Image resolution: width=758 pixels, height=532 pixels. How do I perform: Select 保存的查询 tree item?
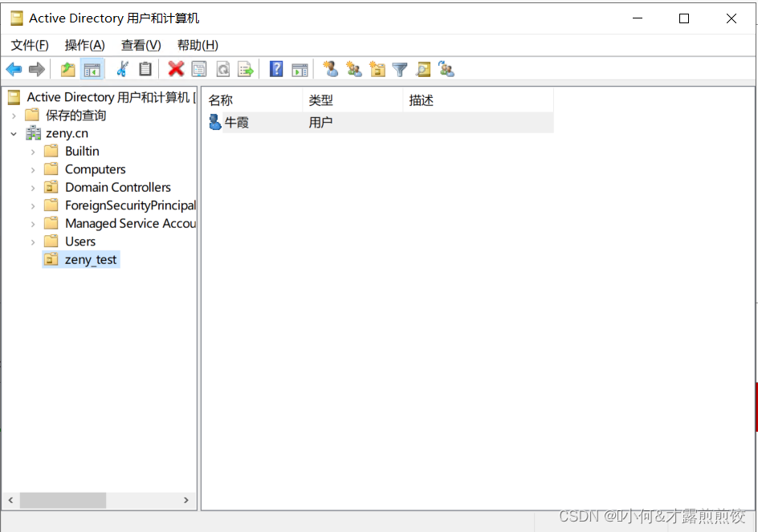pos(76,116)
